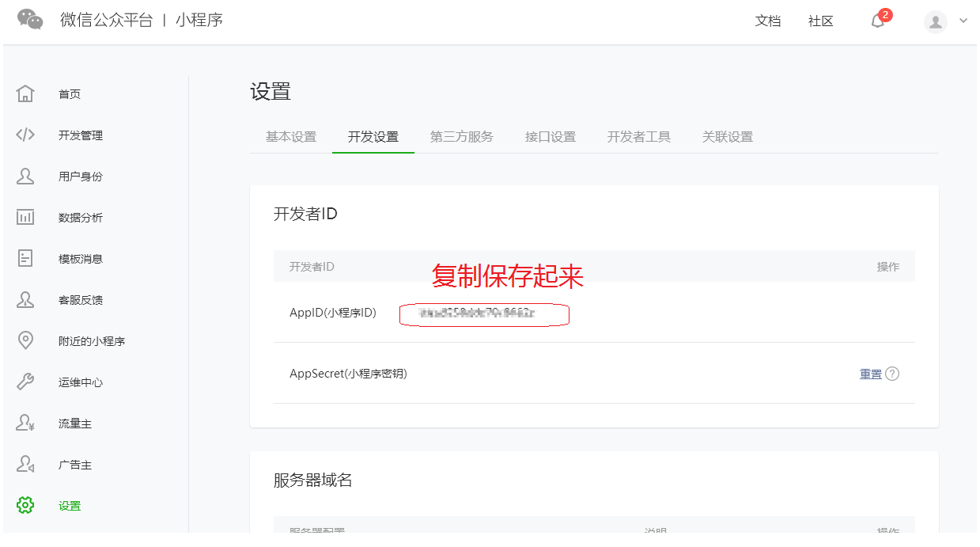Image resolution: width=980 pixels, height=547 pixels.
Task: Click the WeChat logo icon
Action: [x=30, y=19]
